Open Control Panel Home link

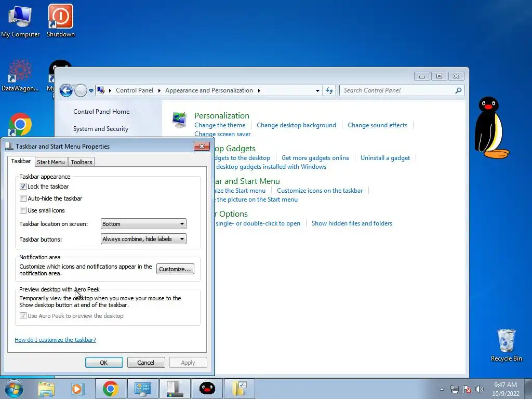[101, 112]
